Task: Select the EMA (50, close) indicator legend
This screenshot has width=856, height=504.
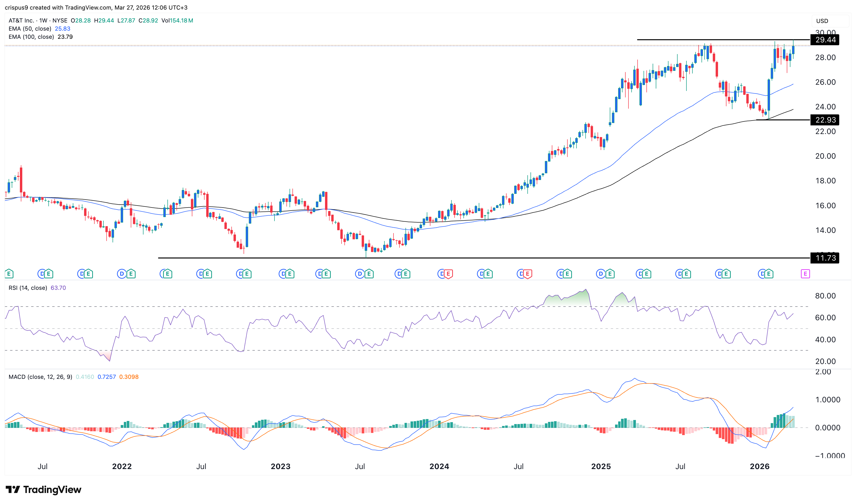Action: [30, 29]
